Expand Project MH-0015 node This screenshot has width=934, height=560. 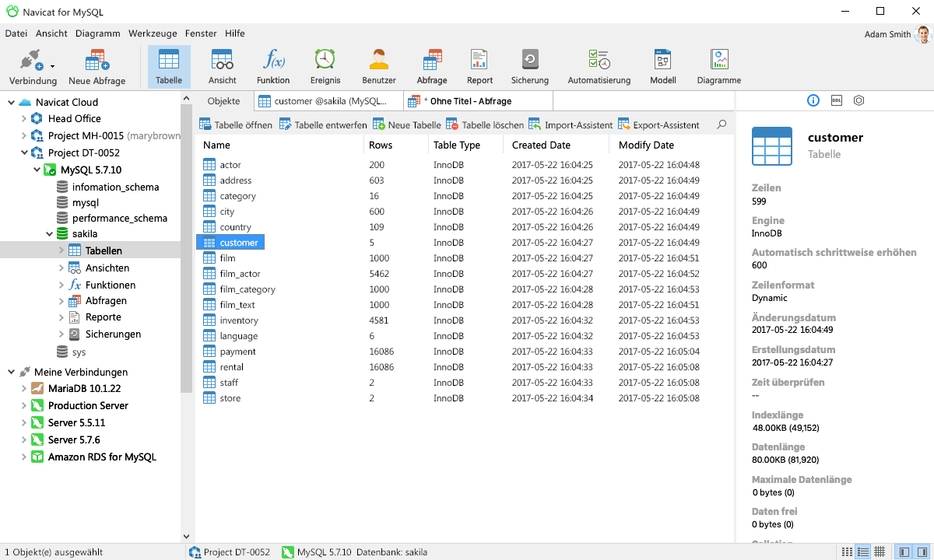pyautogui.click(x=24, y=136)
